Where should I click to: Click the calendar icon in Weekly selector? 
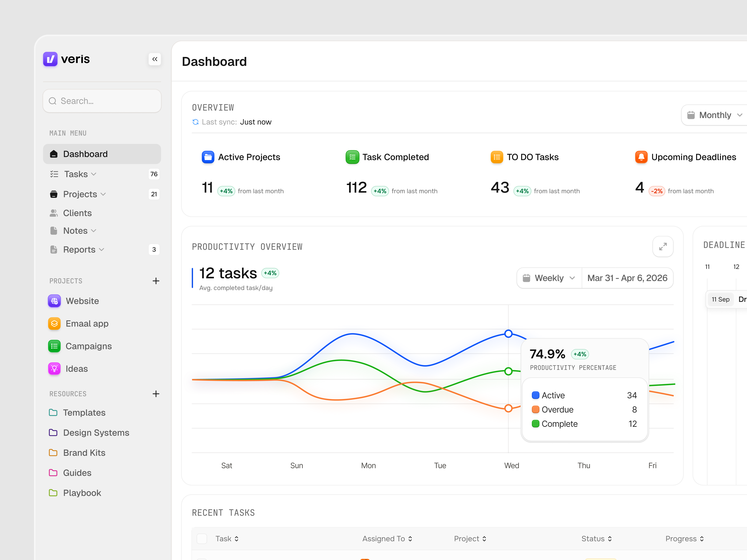[526, 278]
